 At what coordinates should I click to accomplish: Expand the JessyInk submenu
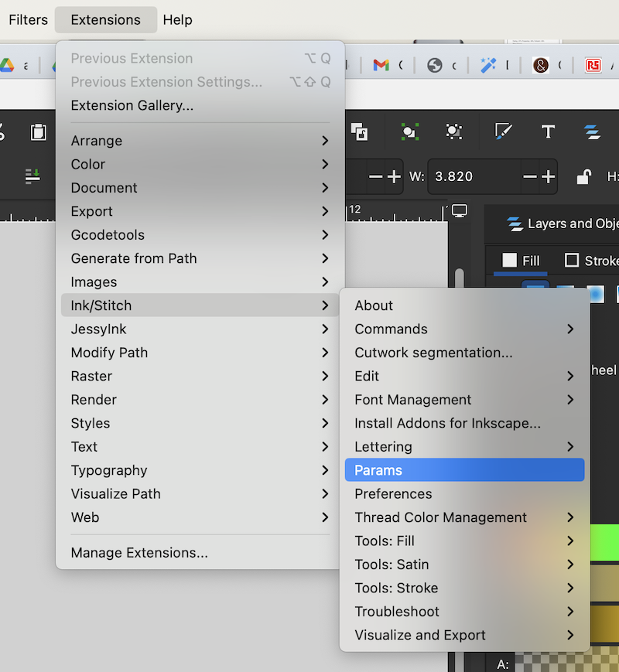pos(200,329)
